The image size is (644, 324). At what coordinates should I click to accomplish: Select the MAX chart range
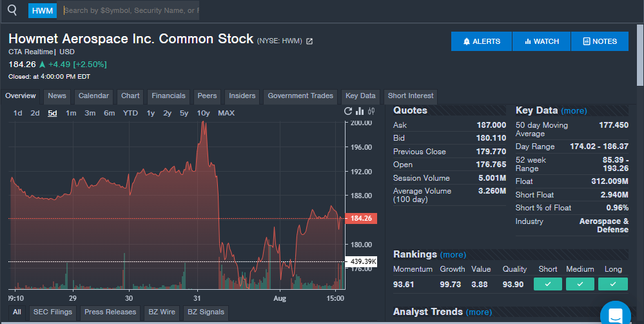[226, 113]
